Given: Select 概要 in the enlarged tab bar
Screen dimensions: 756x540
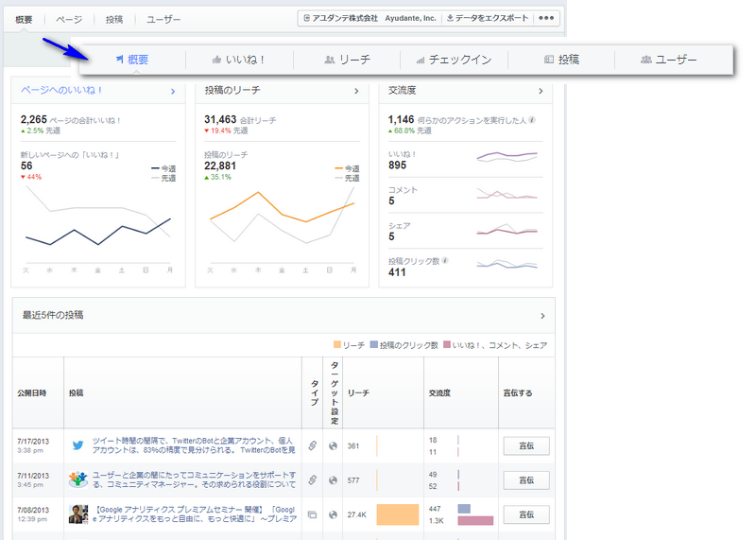Looking at the screenshot, I should [x=132, y=60].
